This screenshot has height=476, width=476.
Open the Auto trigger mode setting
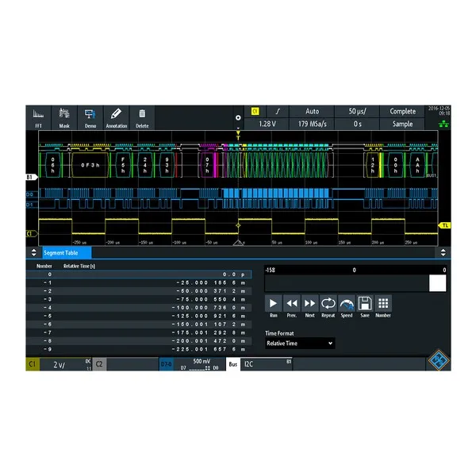click(x=312, y=112)
